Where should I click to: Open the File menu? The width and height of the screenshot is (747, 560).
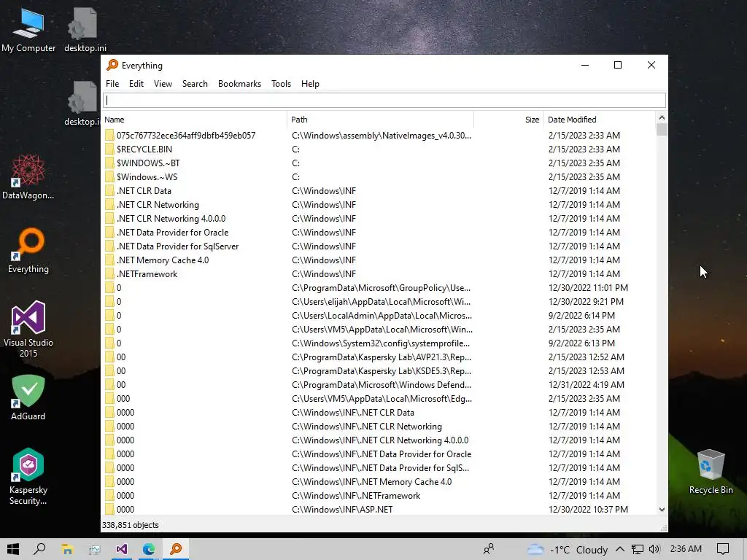pos(112,84)
